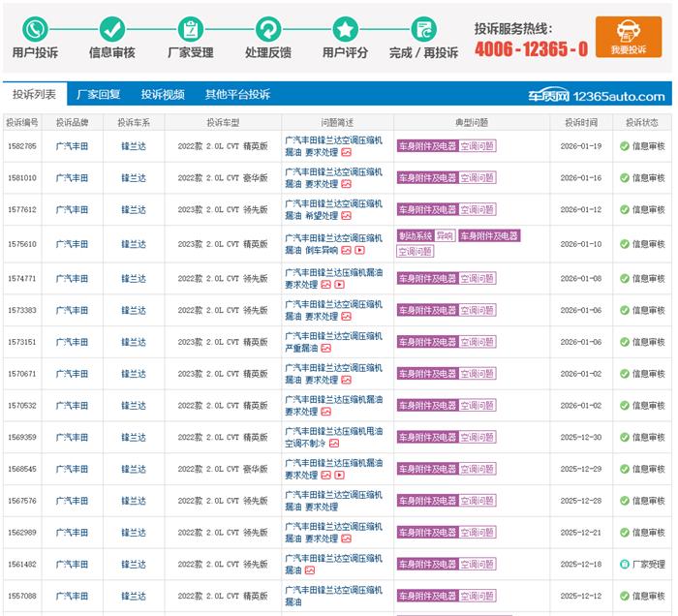Select the 投诉列表 tab
The height and width of the screenshot is (616, 678).
click(34, 95)
